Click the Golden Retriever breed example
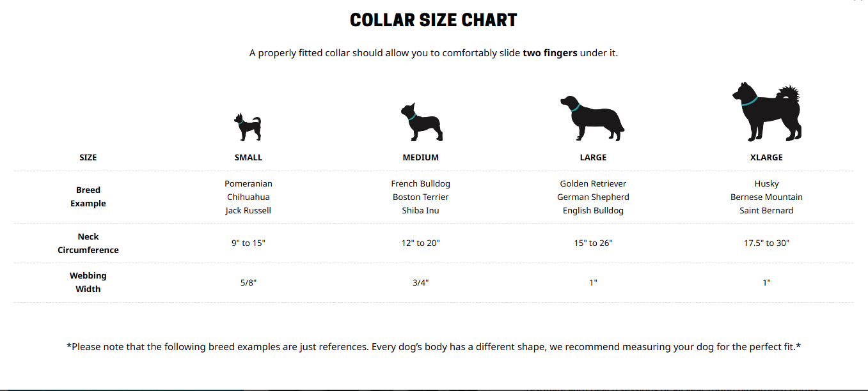 pyautogui.click(x=593, y=184)
